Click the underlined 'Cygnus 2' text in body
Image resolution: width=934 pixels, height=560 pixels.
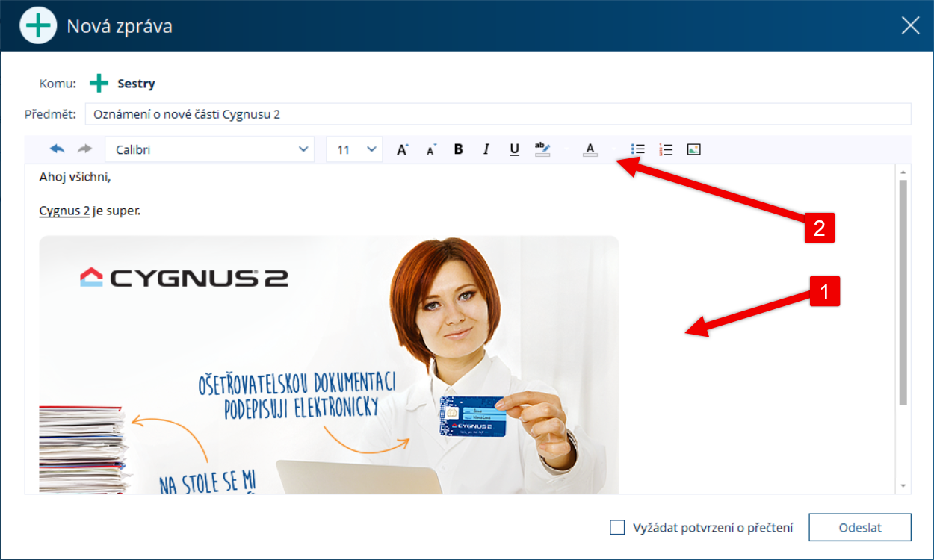[64, 211]
